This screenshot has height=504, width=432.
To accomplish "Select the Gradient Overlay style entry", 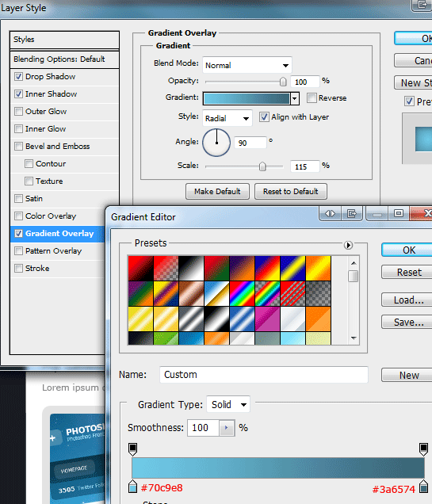I will pyautogui.click(x=58, y=233).
